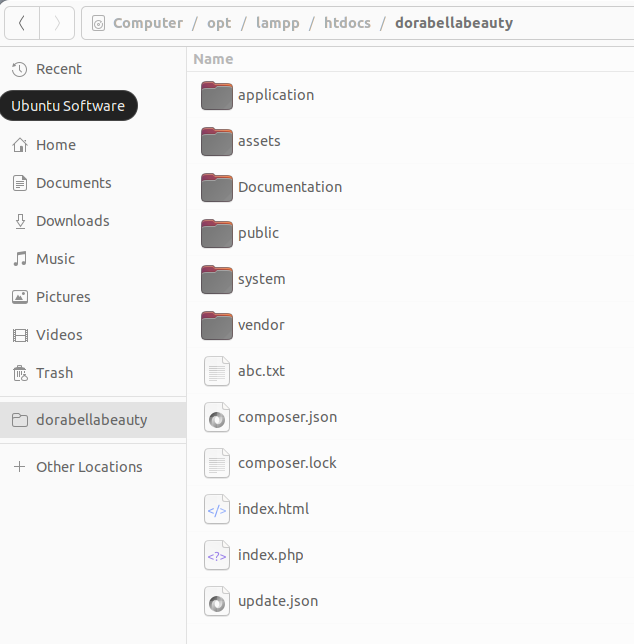Select the index.html file icon

pyautogui.click(x=216, y=510)
